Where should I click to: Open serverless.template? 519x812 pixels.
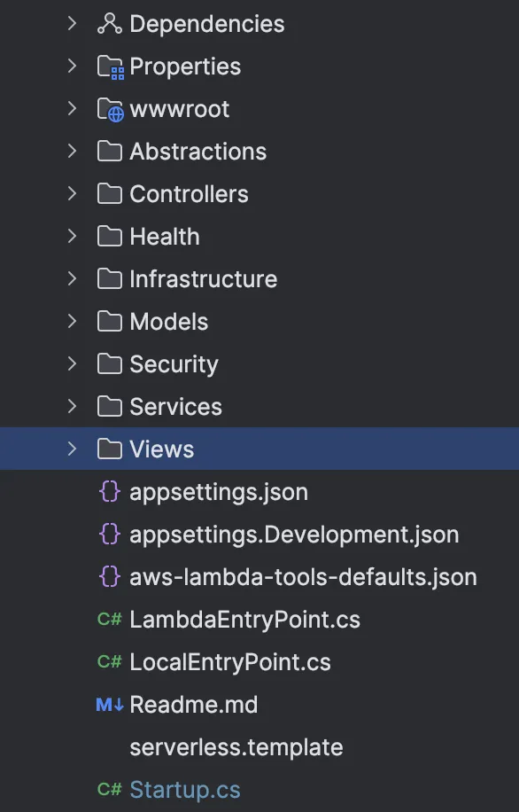point(236,747)
